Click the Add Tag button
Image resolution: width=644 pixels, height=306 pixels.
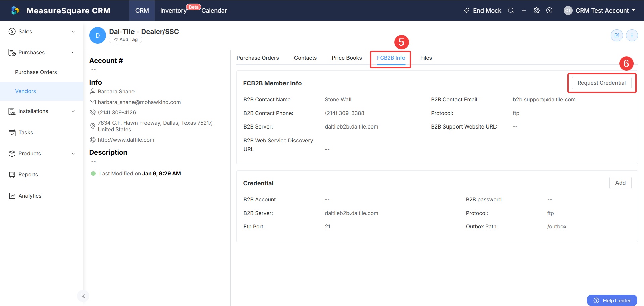125,40
